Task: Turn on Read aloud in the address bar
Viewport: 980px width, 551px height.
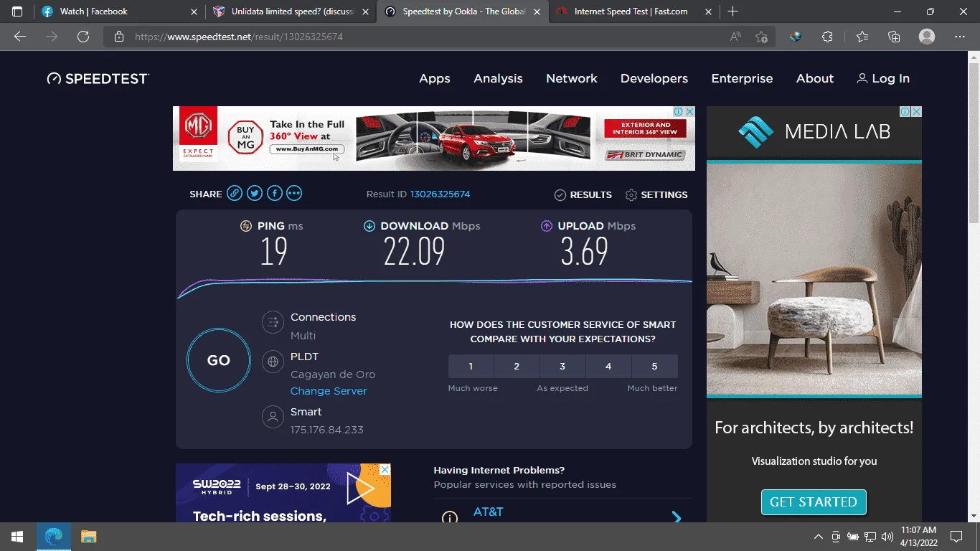Action: click(735, 37)
